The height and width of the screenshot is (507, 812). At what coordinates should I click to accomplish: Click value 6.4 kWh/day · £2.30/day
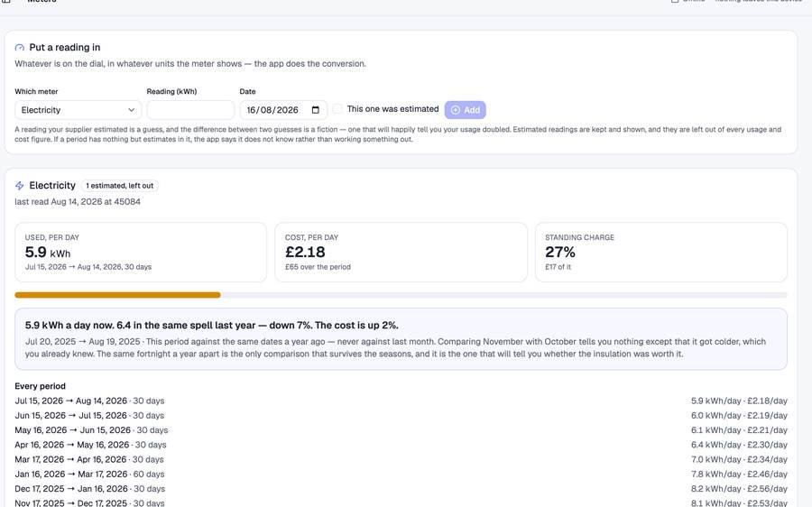739,445
